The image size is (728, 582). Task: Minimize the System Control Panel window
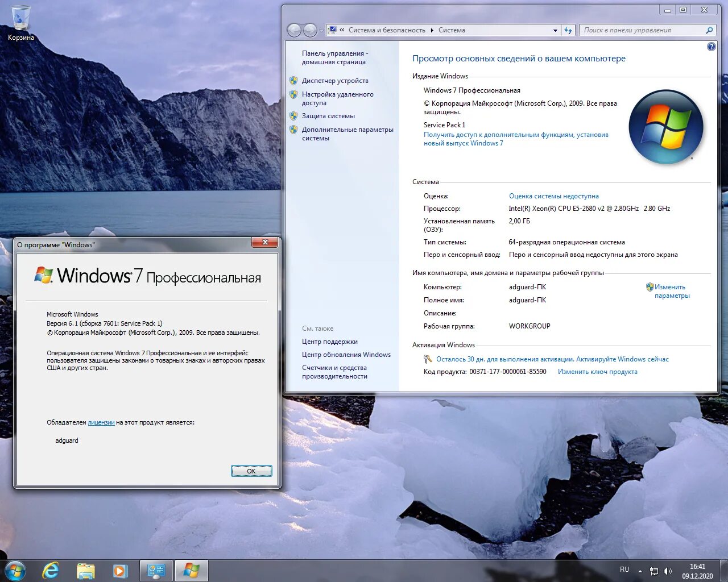click(x=668, y=10)
